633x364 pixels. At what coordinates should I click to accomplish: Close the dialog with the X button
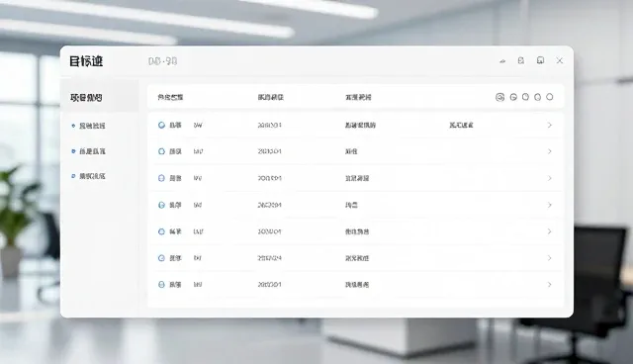(560, 60)
